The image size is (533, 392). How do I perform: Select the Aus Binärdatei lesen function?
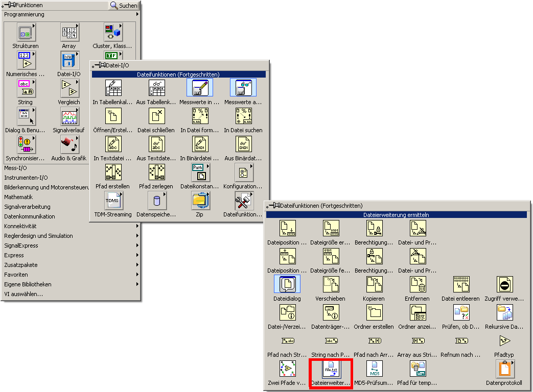[243, 144]
